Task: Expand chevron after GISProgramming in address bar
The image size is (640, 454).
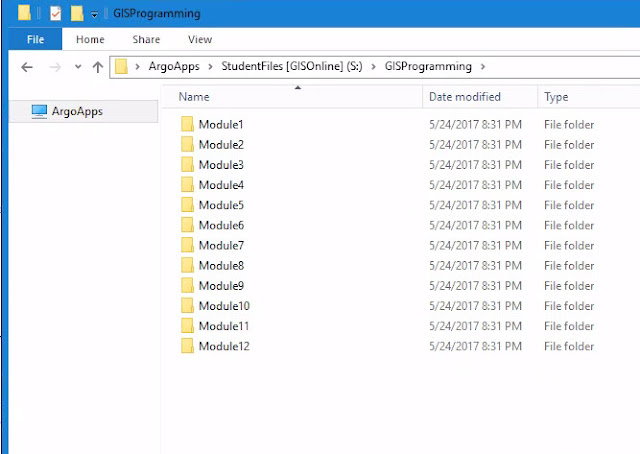Action: 483,67
